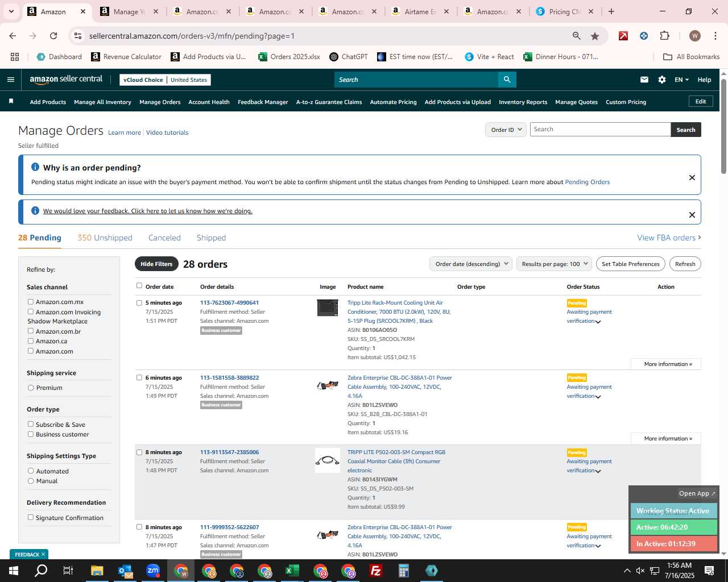This screenshot has width=728, height=582.
Task: Open the Order ID search type dropdown
Action: (506, 130)
